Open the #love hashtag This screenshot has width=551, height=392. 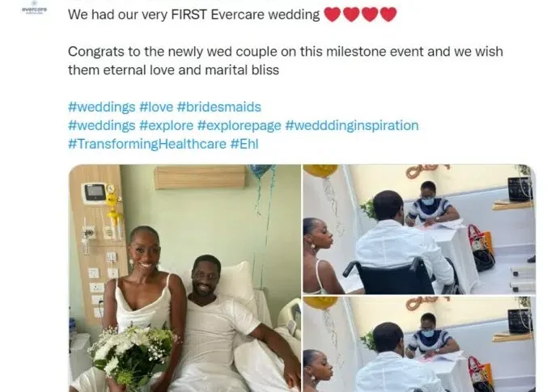click(156, 107)
